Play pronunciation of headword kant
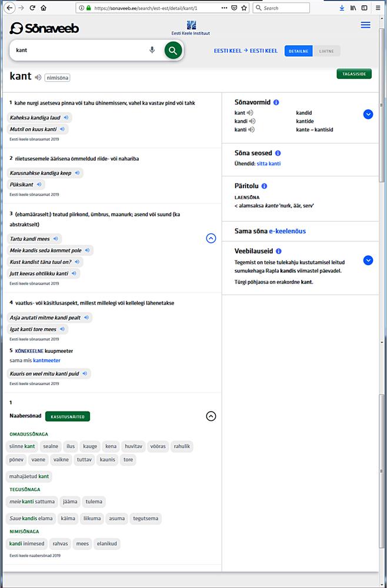 coord(37,76)
